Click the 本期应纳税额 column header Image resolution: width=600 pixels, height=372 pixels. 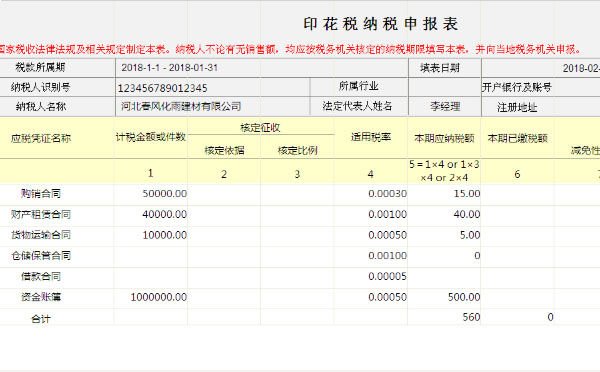(444, 138)
